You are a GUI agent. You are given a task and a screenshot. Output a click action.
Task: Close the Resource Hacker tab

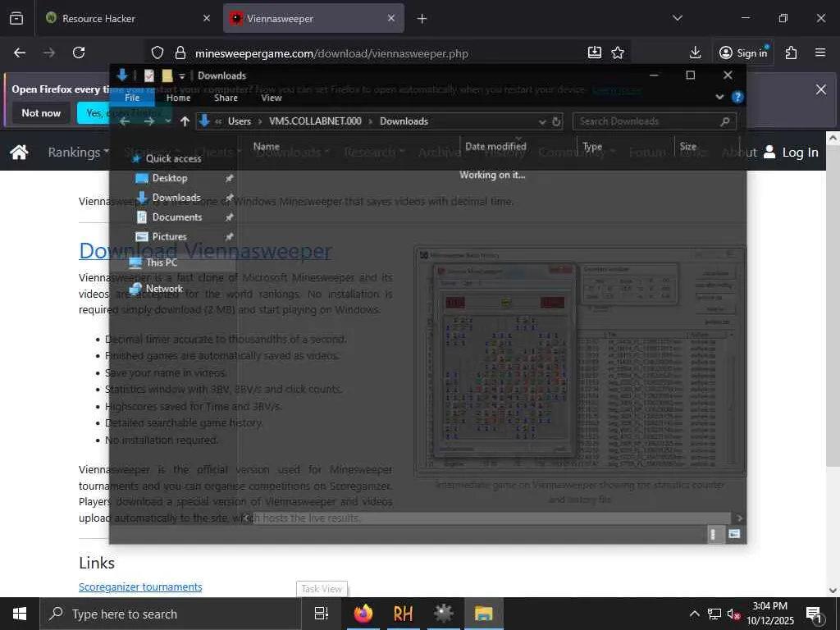point(206,18)
